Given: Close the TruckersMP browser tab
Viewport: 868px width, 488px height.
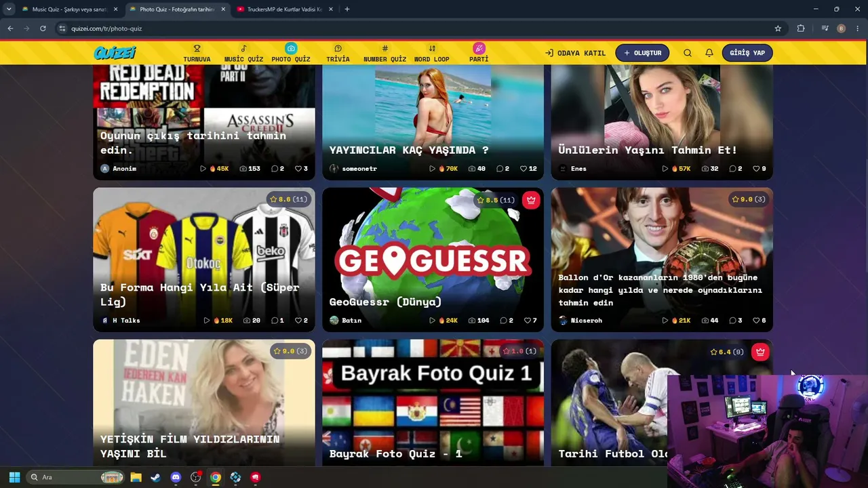Looking at the screenshot, I should 330,9.
